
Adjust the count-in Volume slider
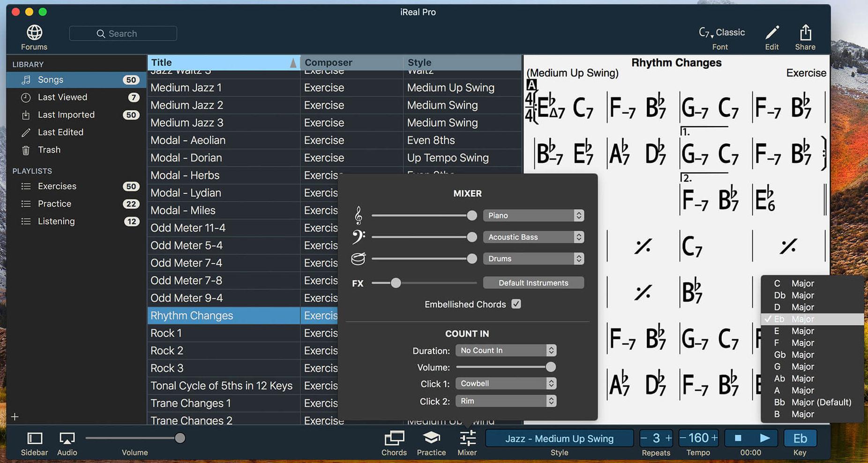[551, 367]
